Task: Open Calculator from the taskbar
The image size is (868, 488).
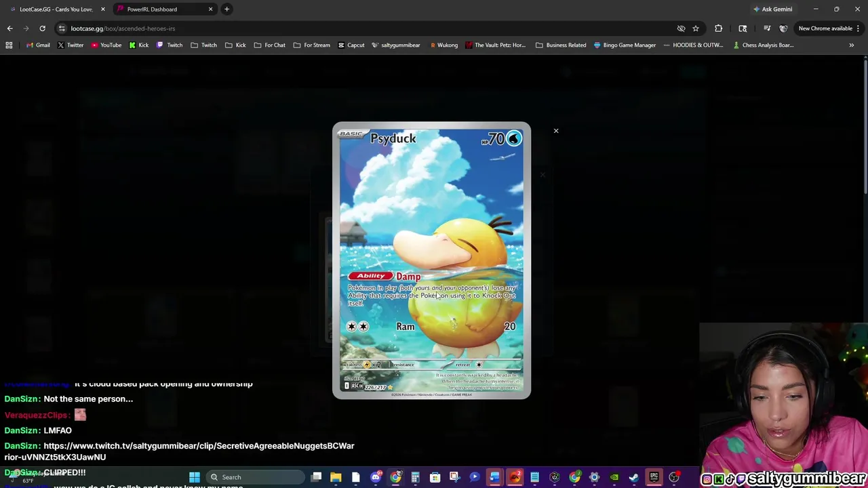Action: [x=415, y=477]
